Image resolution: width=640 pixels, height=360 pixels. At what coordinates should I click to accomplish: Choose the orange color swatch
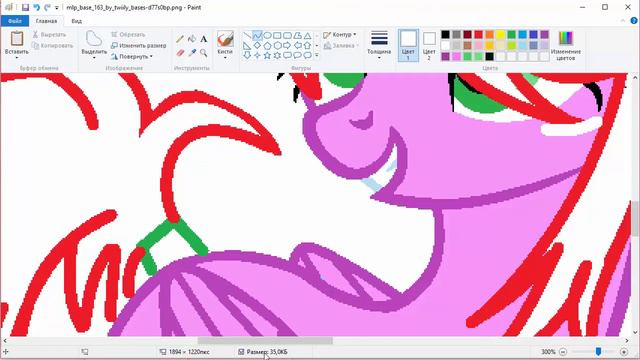click(x=489, y=35)
